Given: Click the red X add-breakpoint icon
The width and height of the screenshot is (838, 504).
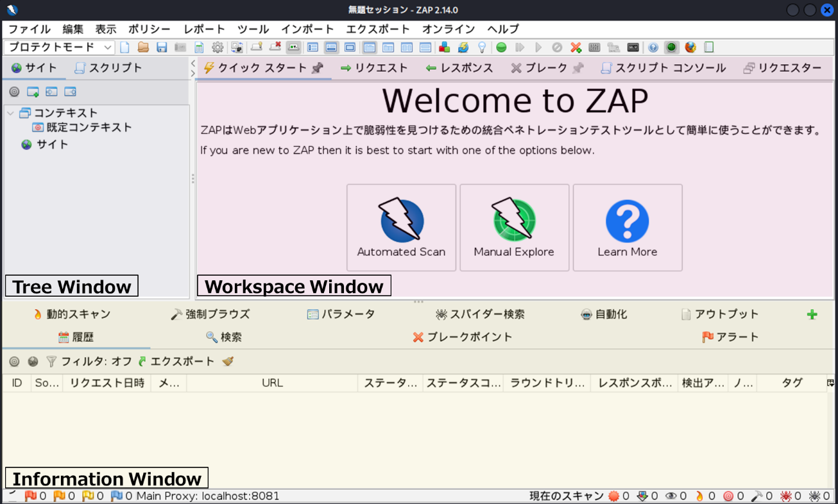Looking at the screenshot, I should [x=576, y=47].
